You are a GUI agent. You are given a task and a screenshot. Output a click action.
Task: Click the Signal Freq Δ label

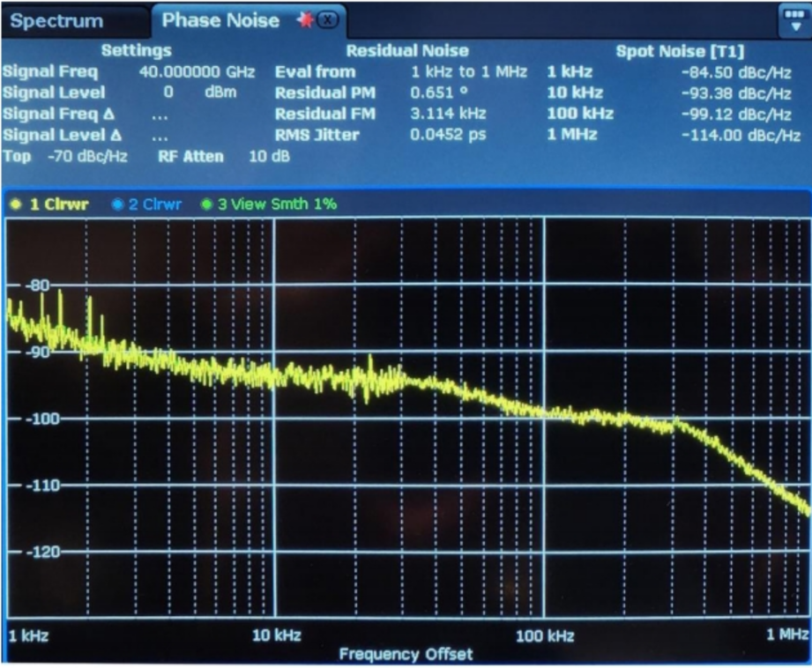coord(58,114)
